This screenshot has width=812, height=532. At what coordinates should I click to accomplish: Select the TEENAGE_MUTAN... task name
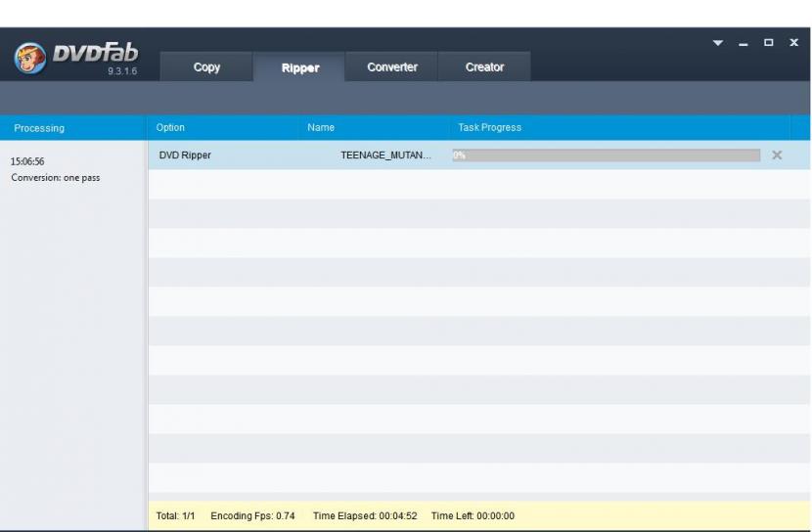385,155
